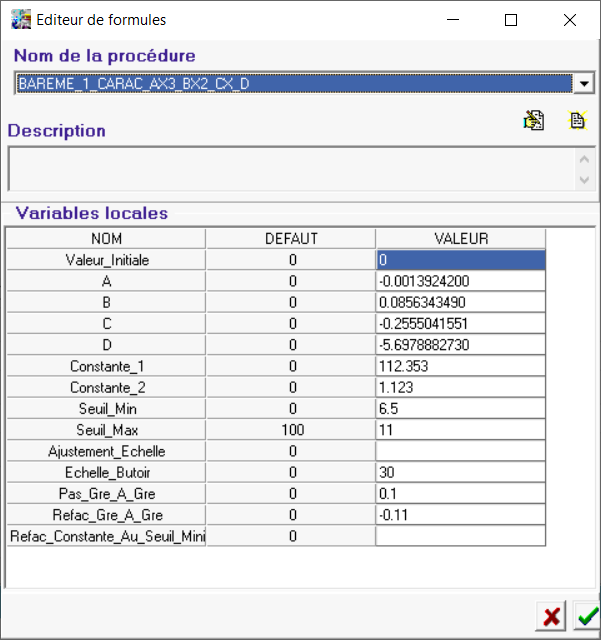Click the Refac_Gre_A_Gre value -0.11
Screen dimensions: 601x640
pyautogui.click(x=460, y=515)
